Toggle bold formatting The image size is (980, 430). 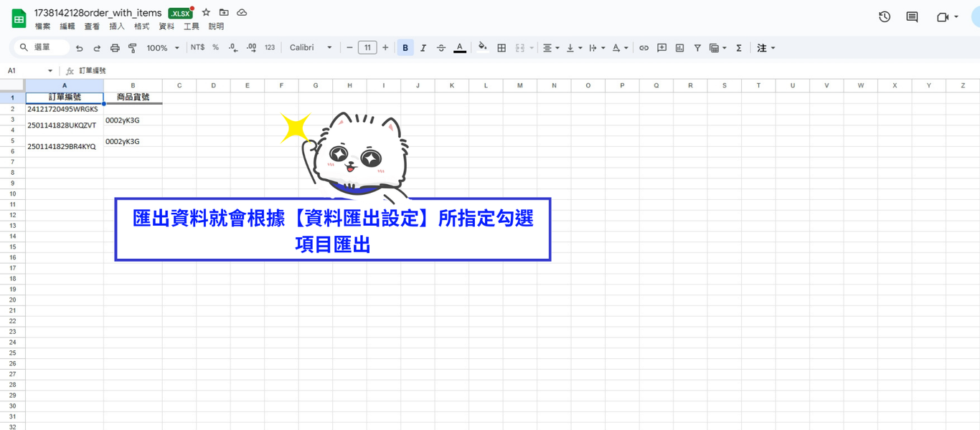pos(405,48)
